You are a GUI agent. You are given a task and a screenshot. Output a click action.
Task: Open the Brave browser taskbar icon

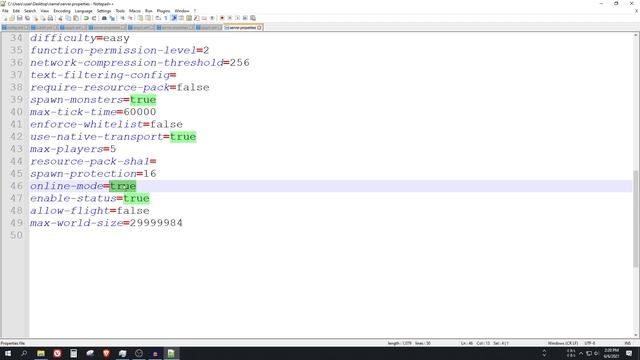pyautogui.click(x=106, y=353)
